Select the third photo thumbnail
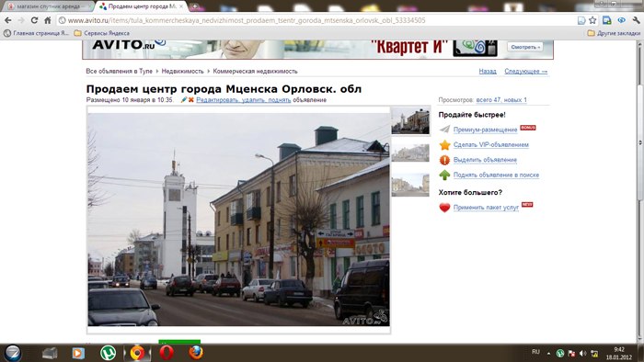 point(410,185)
